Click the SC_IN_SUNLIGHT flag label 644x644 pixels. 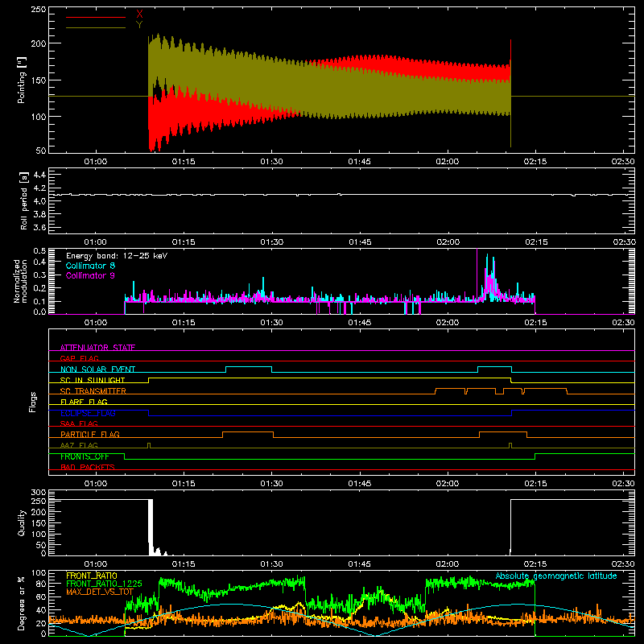pyautogui.click(x=93, y=380)
